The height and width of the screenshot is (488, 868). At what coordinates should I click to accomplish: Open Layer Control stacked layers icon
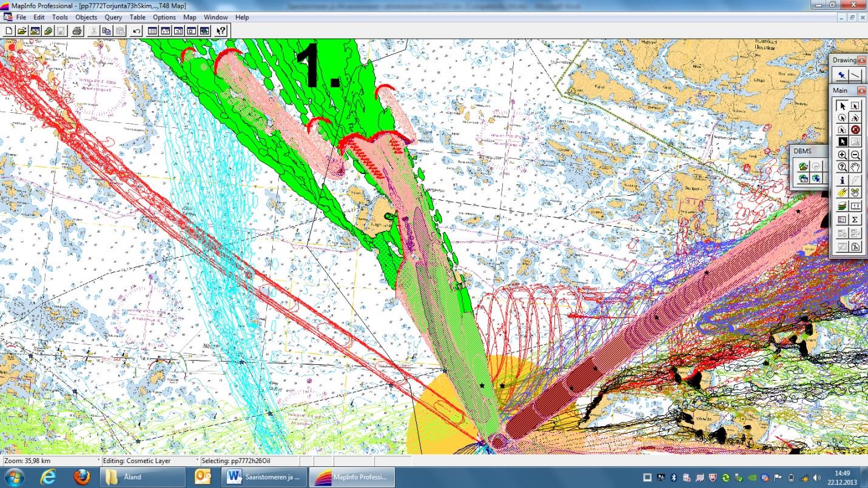point(842,207)
